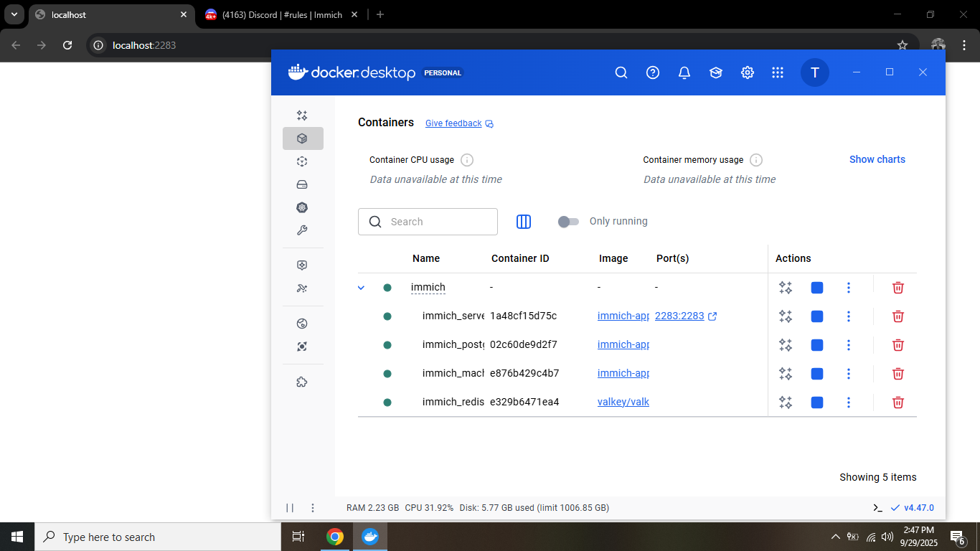Open the Learning center graduation cap icon
This screenshot has width=980, height=551.
[x=716, y=72]
